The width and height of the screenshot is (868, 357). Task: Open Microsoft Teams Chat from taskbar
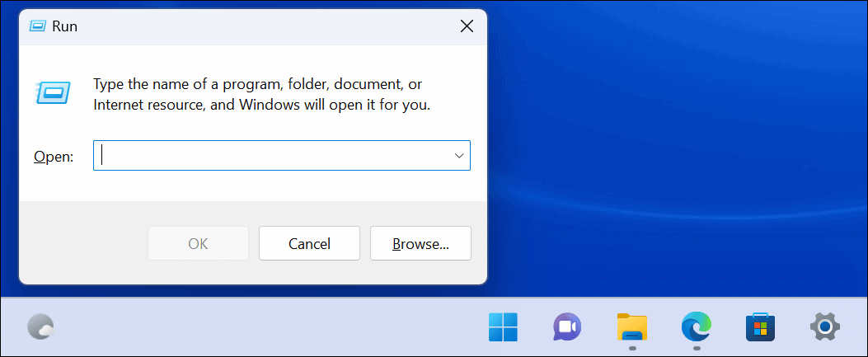[x=567, y=326]
